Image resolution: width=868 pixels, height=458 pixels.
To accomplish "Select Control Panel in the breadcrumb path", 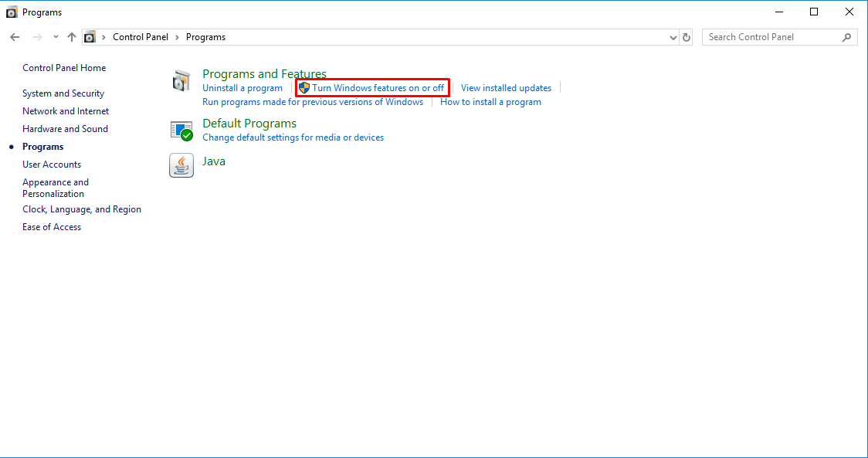I will [x=141, y=37].
